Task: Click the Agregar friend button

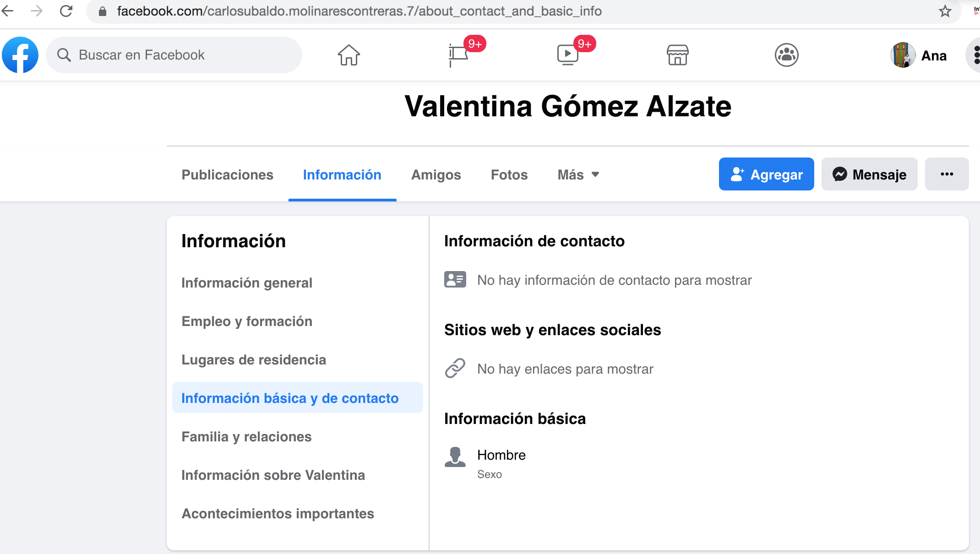Action: click(766, 174)
